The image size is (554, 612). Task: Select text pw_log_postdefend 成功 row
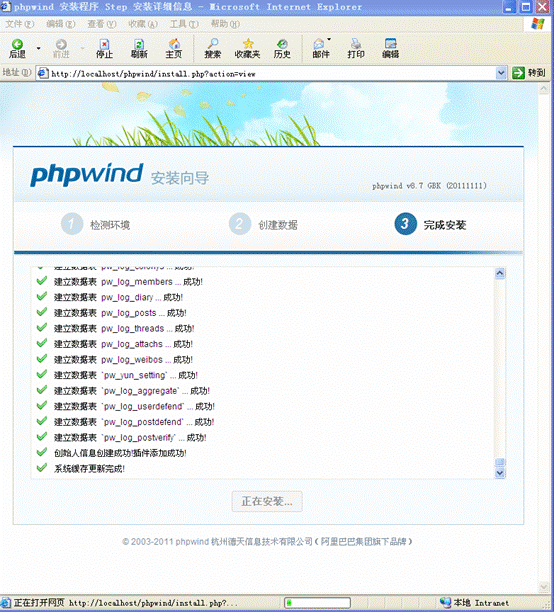(x=134, y=422)
